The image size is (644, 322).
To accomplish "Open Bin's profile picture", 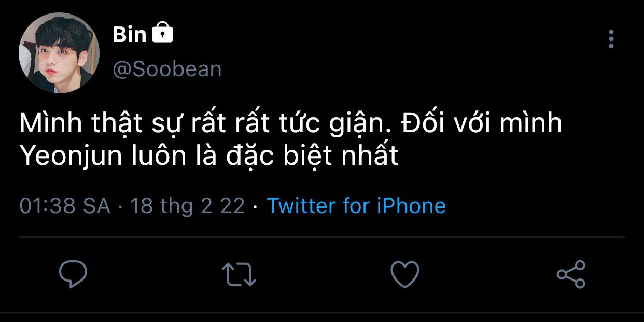I will pyautogui.click(x=59, y=53).
